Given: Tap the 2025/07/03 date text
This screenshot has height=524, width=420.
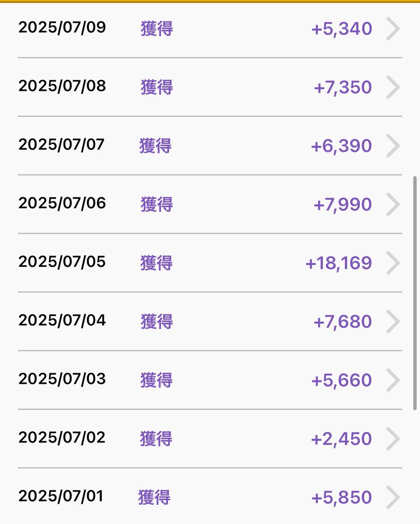Looking at the screenshot, I should tap(62, 379).
